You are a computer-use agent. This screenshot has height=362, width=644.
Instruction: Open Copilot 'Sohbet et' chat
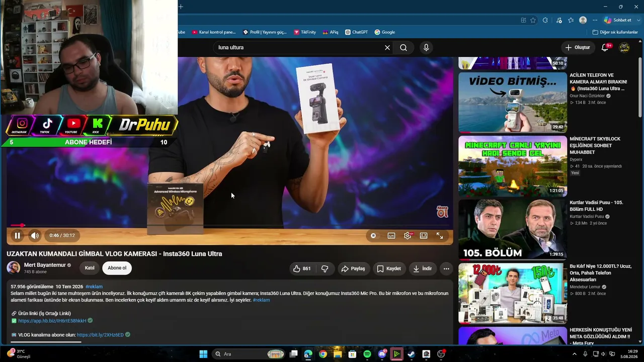[617, 20]
